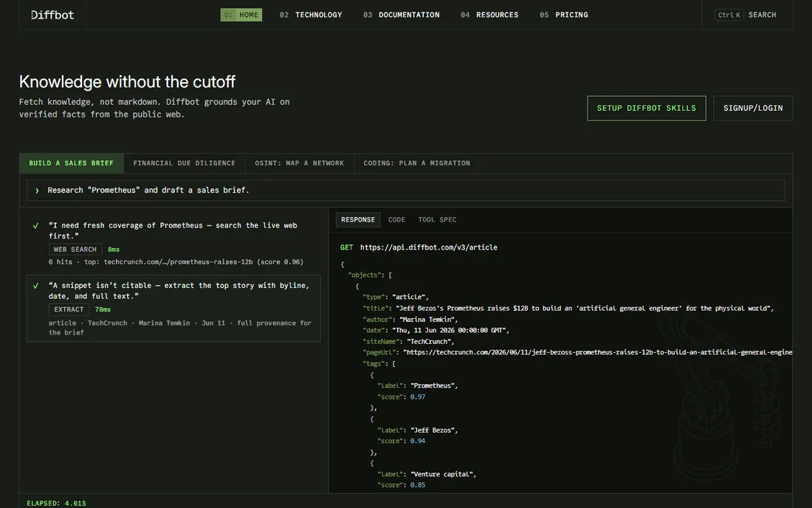Click the 78ms extract timing
The height and width of the screenshot is (508, 812).
pos(103,309)
